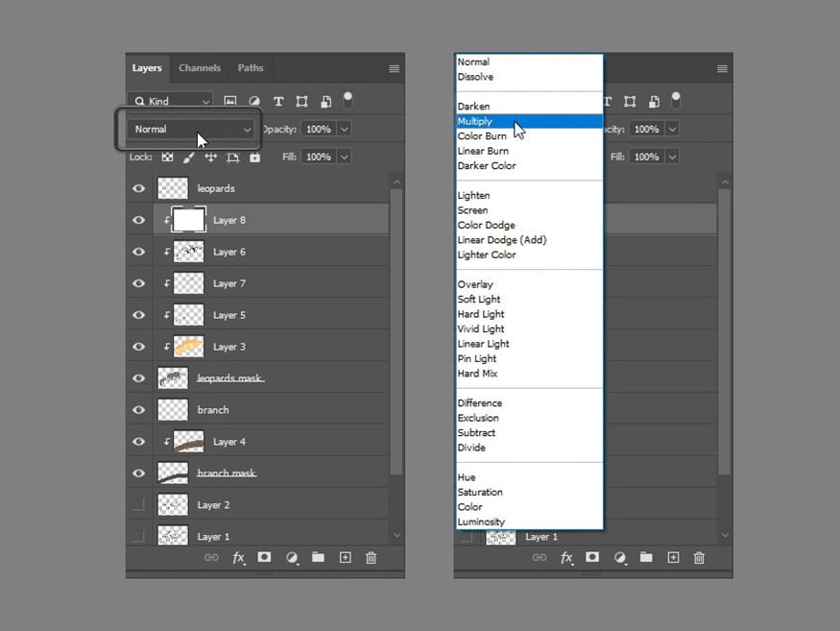Hide the leopards layer
The width and height of the screenshot is (840, 631).
139,188
